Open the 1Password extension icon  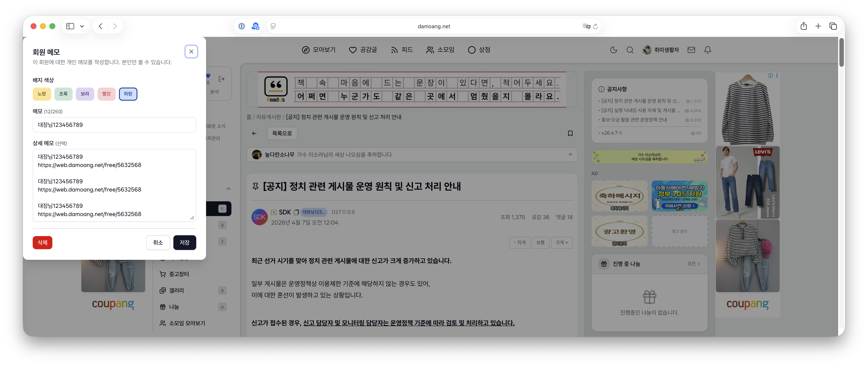coord(242,26)
